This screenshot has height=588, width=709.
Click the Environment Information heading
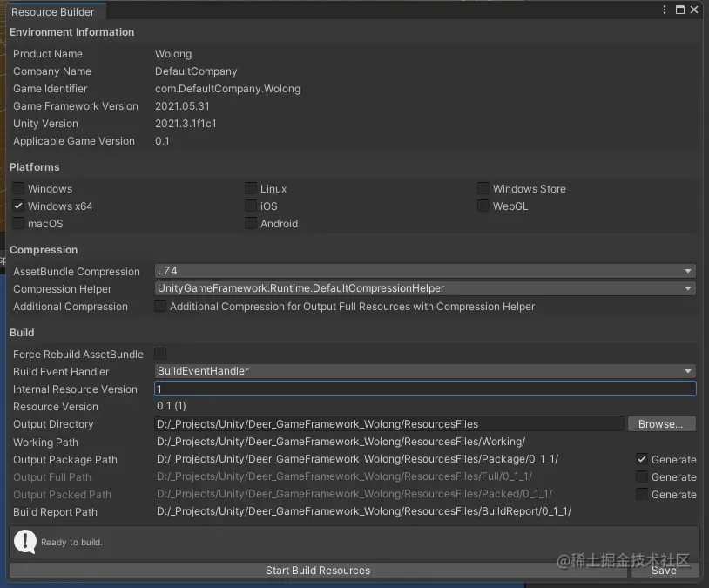(x=72, y=32)
